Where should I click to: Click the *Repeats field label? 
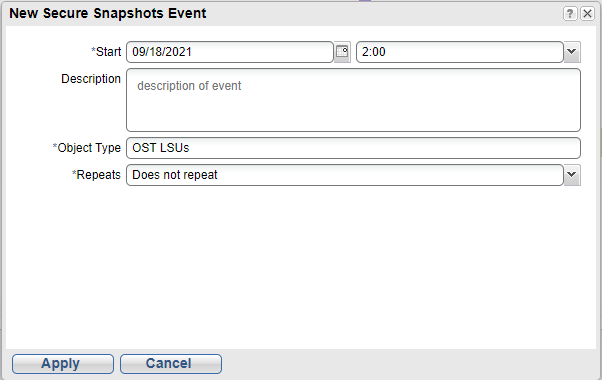(96, 175)
